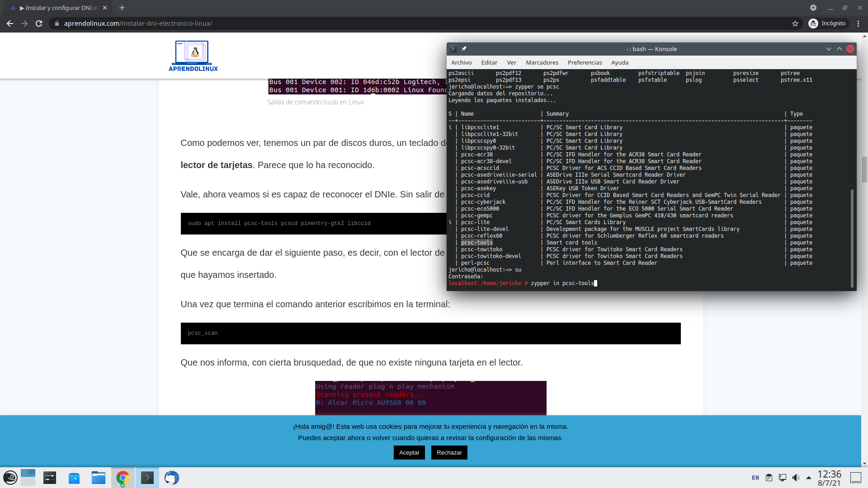This screenshot has width=868, height=488.
Task: Bookmark this page with the star icon
Action: click(x=795, y=23)
